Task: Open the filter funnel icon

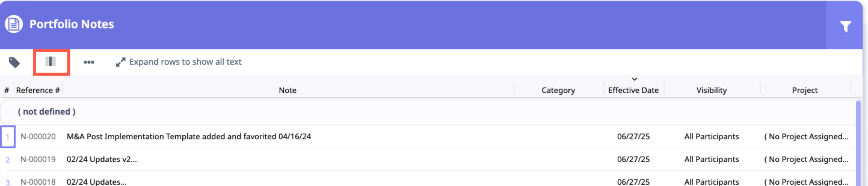Action: (845, 26)
